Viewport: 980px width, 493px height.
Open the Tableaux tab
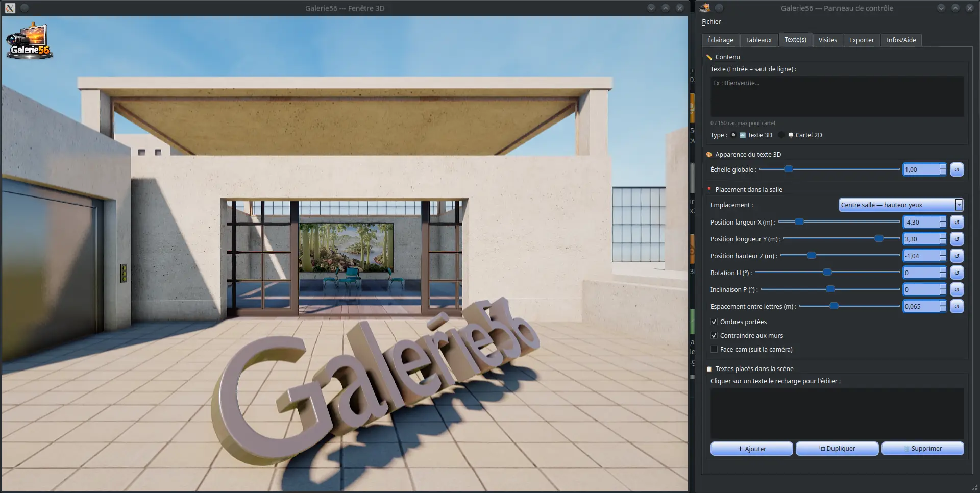coord(758,40)
